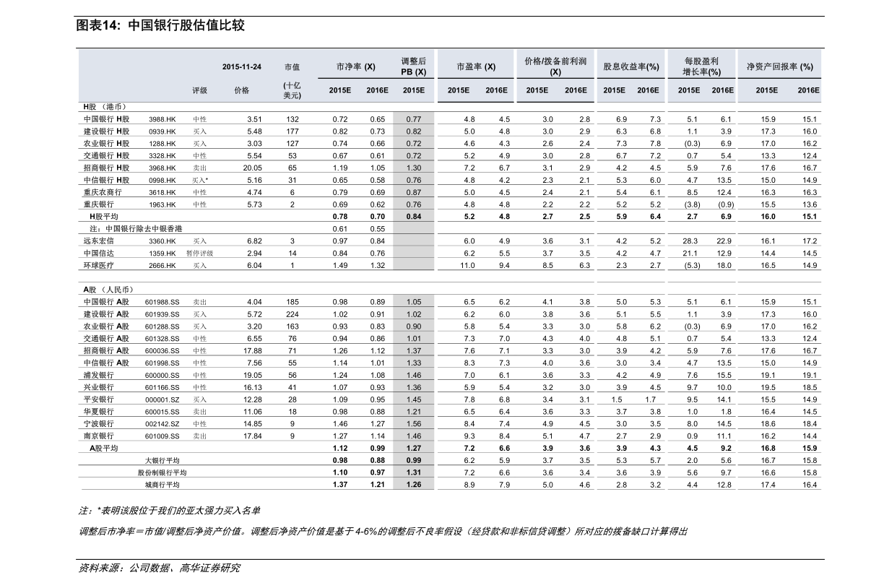Click the 市净率 (X) column header
Image resolution: width=884 pixels, height=588 pixels.
click(x=356, y=66)
